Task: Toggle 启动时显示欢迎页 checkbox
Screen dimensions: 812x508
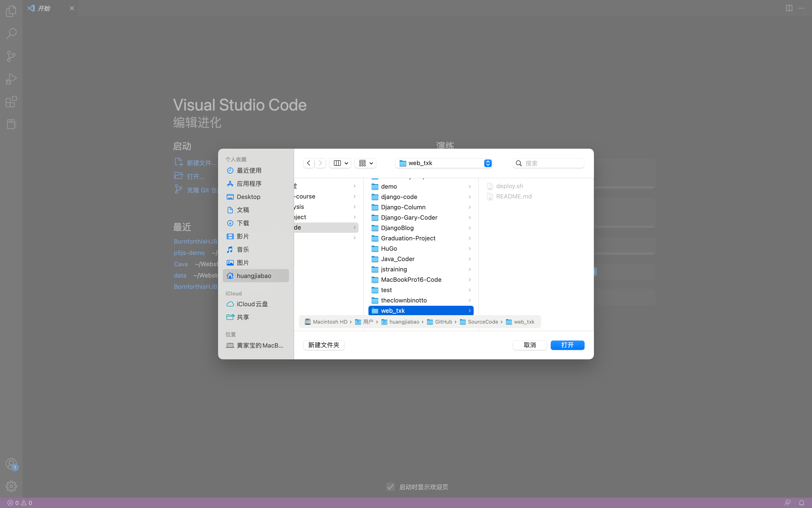Action: pyautogui.click(x=390, y=487)
